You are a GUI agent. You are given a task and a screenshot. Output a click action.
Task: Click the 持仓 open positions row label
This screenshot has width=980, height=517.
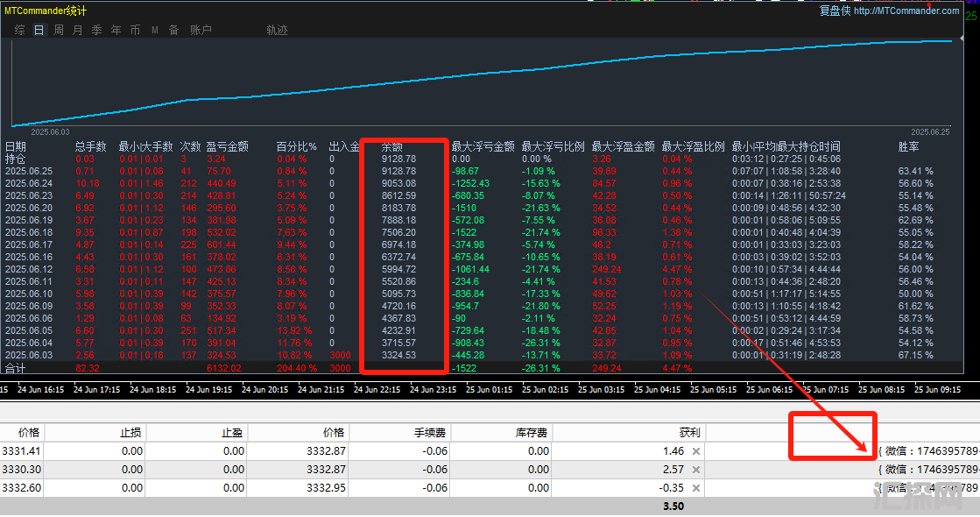pyautogui.click(x=16, y=159)
